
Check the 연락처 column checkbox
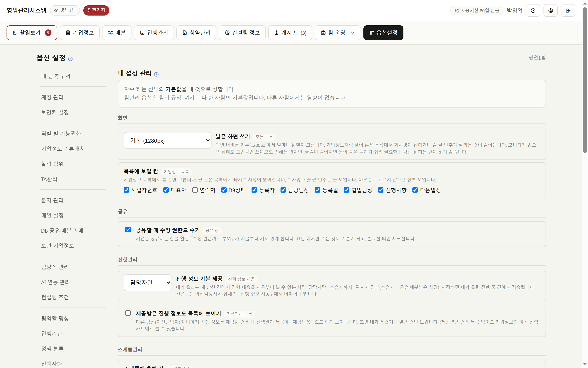195,190
